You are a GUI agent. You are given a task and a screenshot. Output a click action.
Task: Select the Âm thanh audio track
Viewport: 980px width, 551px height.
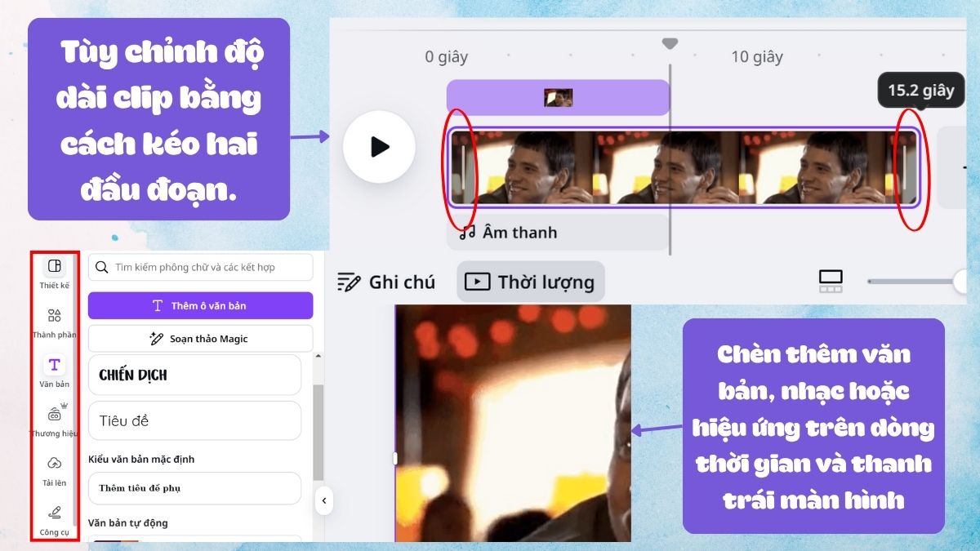click(x=558, y=233)
